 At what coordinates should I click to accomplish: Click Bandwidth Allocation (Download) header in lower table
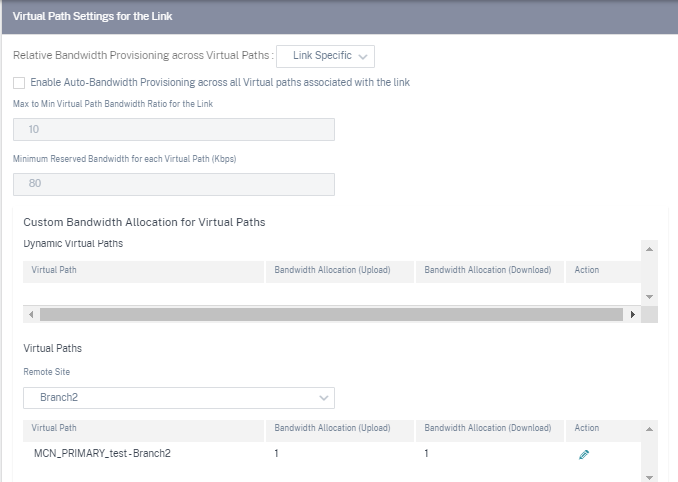pyautogui.click(x=489, y=431)
